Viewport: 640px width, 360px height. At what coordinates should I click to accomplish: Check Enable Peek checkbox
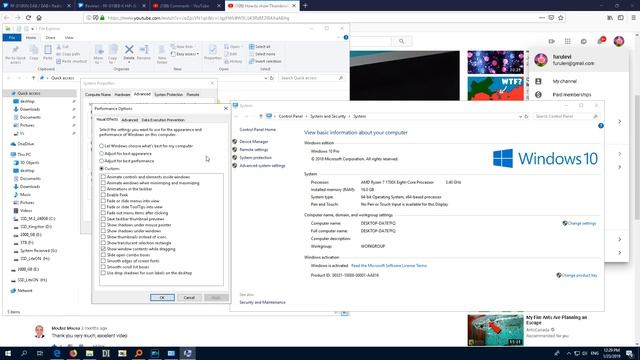pyautogui.click(x=103, y=195)
